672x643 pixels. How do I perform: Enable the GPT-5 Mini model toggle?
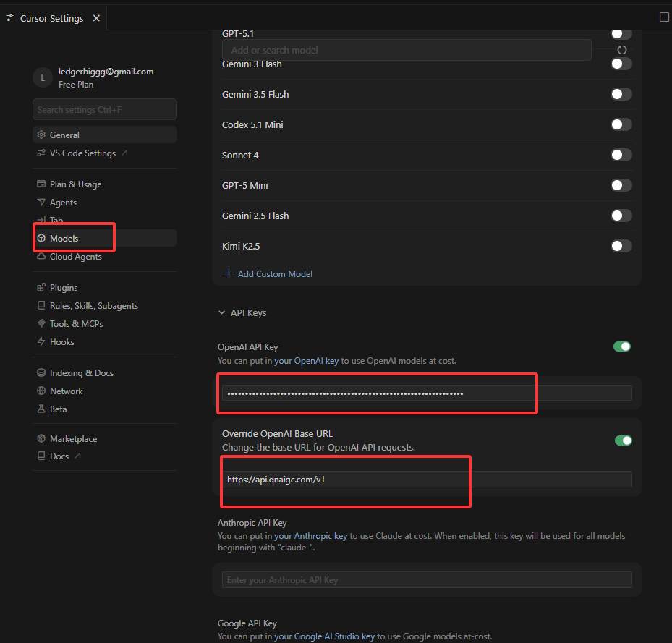(x=621, y=185)
